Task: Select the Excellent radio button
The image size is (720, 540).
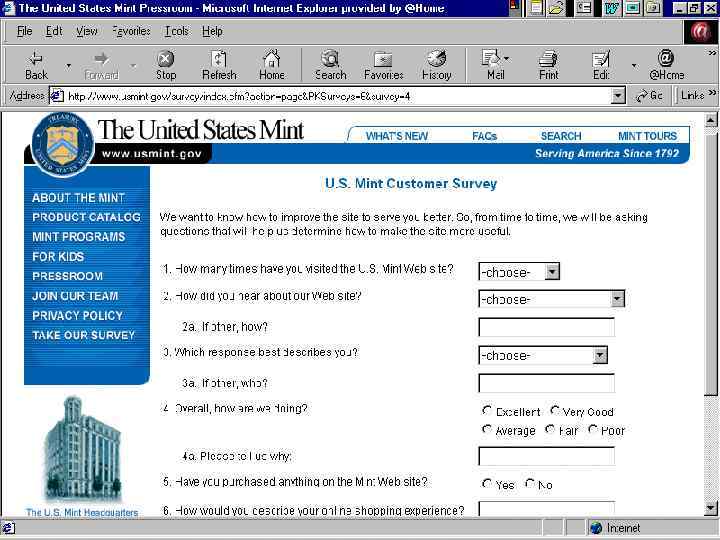Action: point(486,410)
